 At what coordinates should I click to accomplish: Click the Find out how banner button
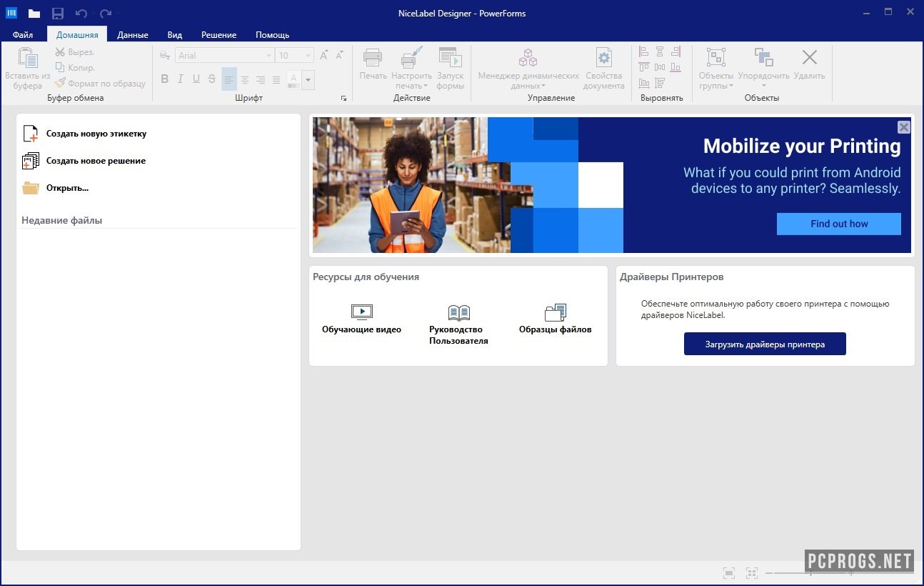(x=839, y=224)
